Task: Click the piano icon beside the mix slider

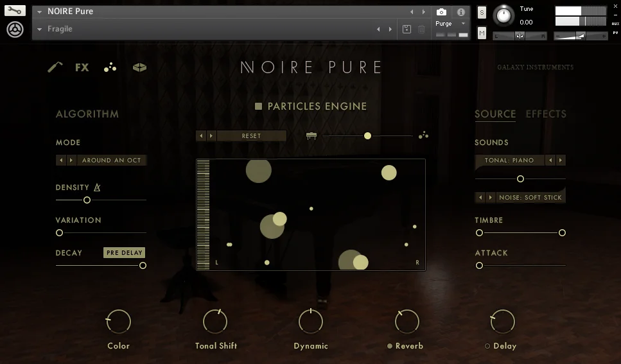Action: click(x=311, y=136)
